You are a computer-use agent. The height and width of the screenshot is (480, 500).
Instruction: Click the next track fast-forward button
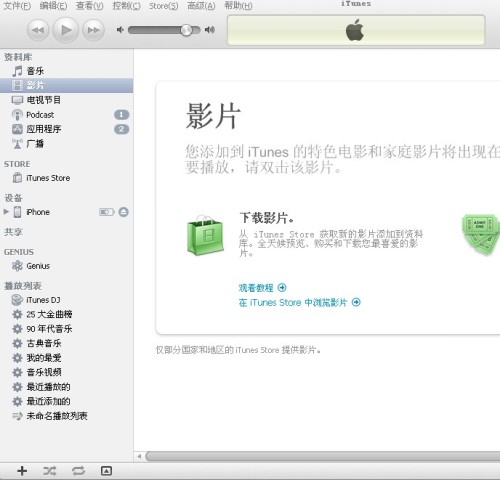pyautogui.click(x=93, y=30)
